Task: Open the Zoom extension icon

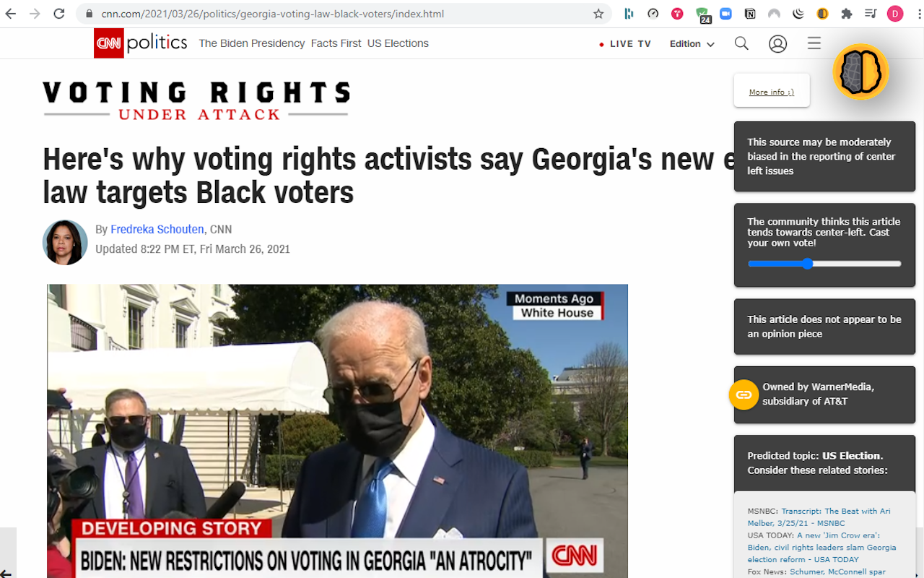Action: point(725,14)
